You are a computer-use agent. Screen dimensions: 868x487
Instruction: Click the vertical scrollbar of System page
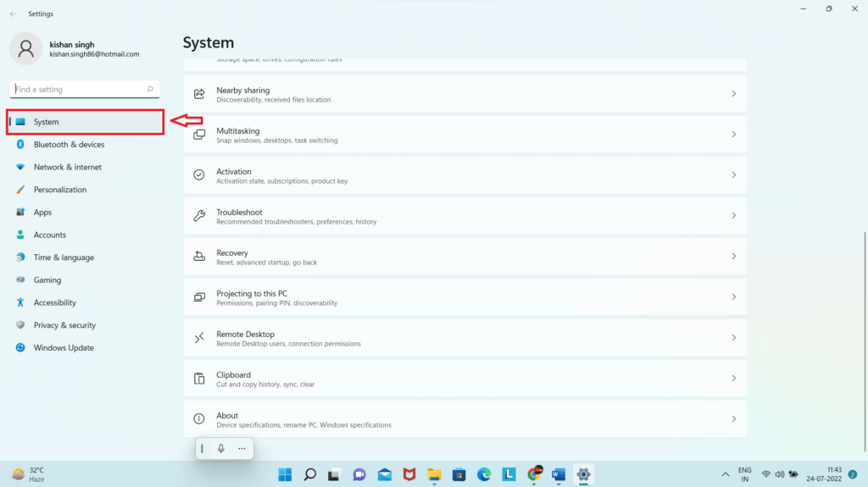click(x=865, y=340)
